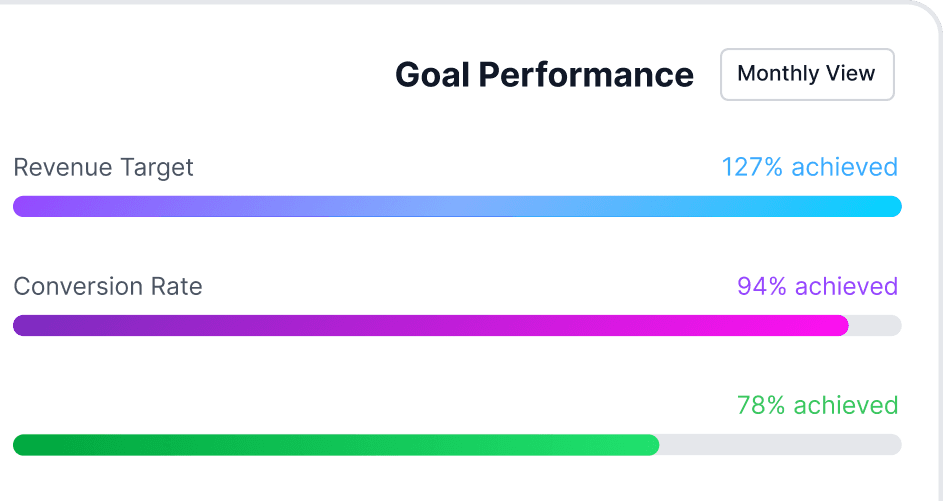Image resolution: width=944 pixels, height=501 pixels.
Task: Click the word Monthly inside the view button
Action: 778,73
